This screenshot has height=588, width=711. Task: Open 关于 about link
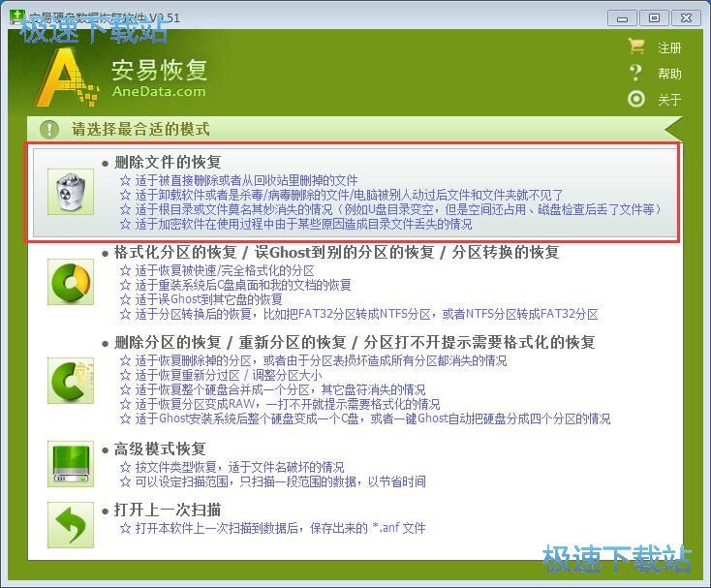click(669, 99)
